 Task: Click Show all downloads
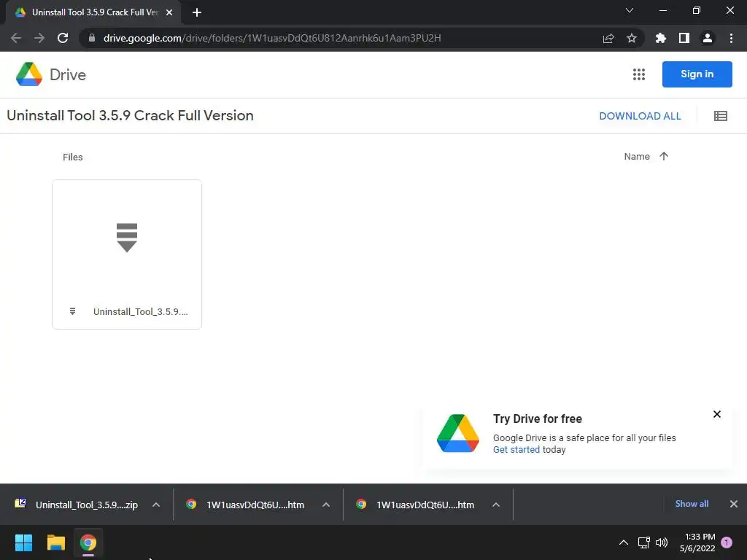pos(692,504)
